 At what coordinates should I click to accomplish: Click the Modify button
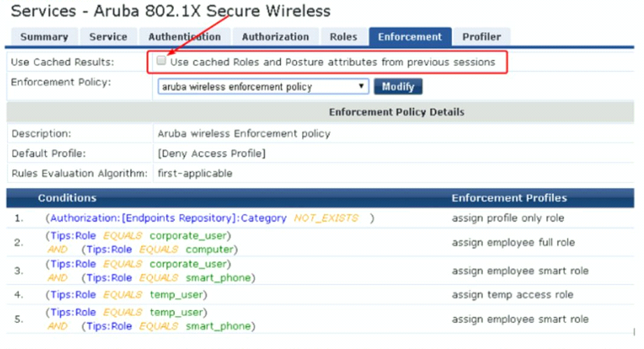click(x=398, y=87)
